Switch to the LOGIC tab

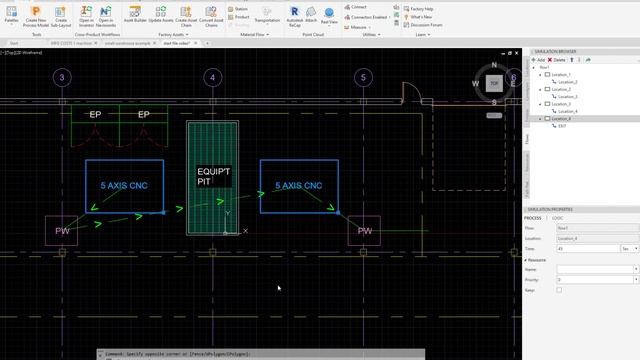click(557, 218)
